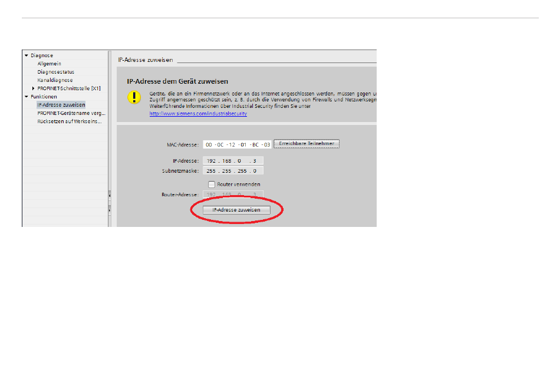Screen dimensions: 560x392
Task: Click lower splitter expand arrow
Action: point(110,210)
